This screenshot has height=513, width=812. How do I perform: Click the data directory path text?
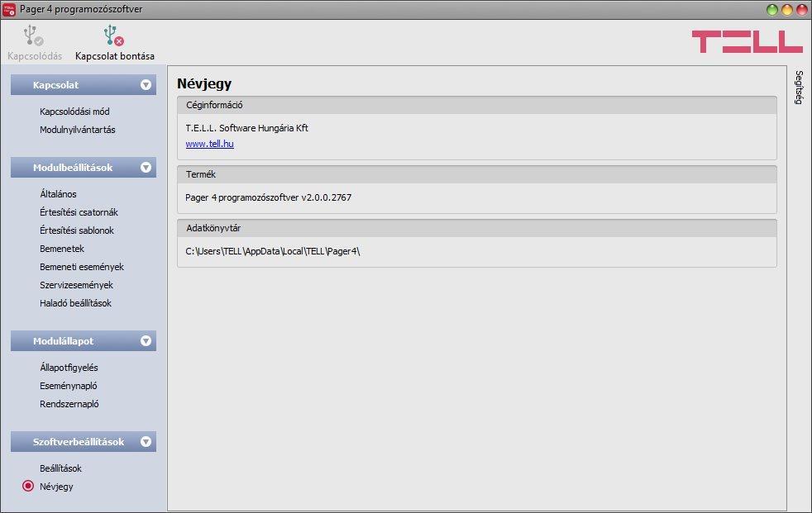272,251
